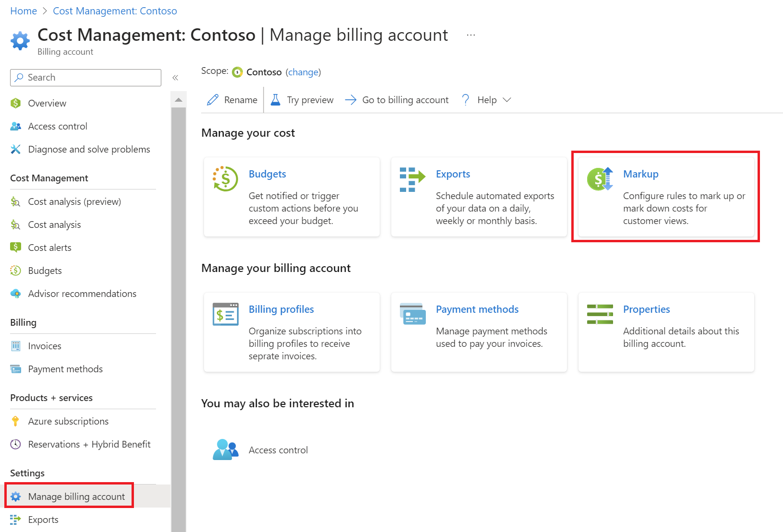Open Cost analysis (preview) in sidebar
Viewport: 783px width, 532px height.
[x=74, y=201]
